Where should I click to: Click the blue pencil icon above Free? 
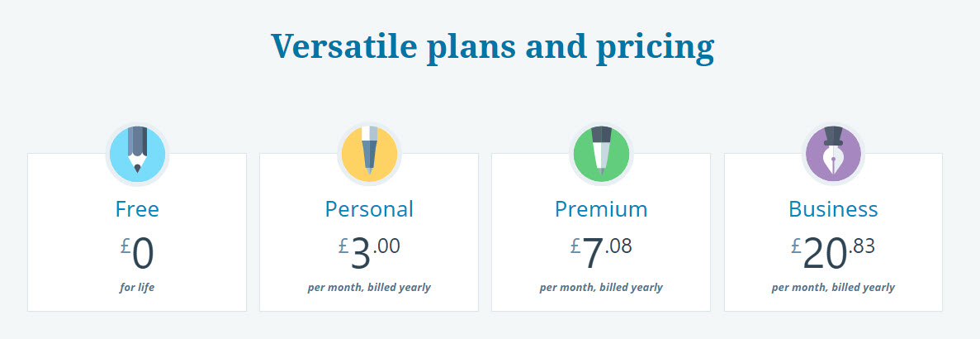pyautogui.click(x=137, y=155)
